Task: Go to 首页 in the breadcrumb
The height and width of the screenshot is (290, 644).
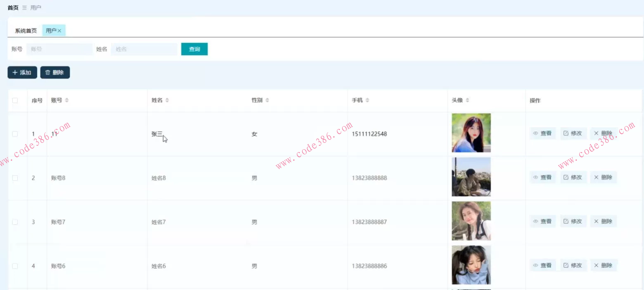Action: click(13, 8)
